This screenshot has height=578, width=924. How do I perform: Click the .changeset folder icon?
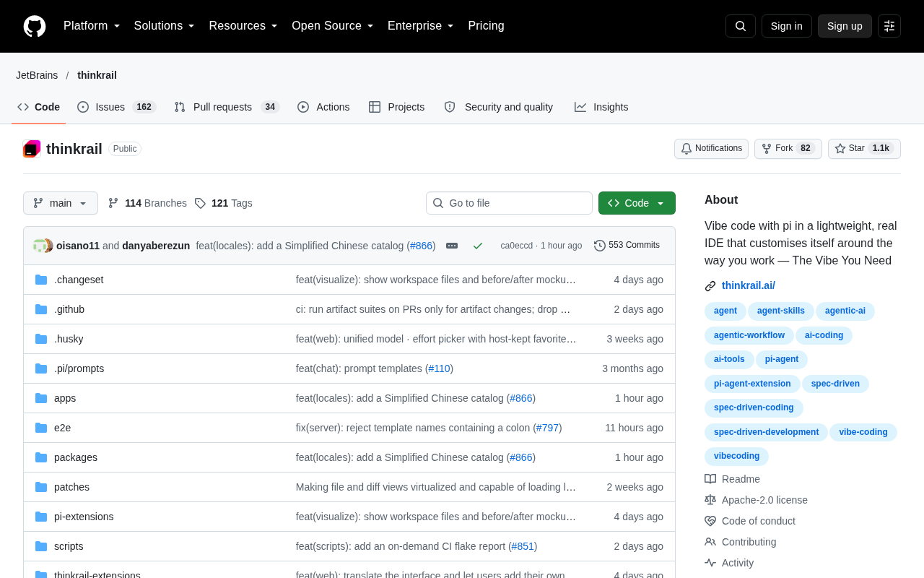[x=41, y=280]
